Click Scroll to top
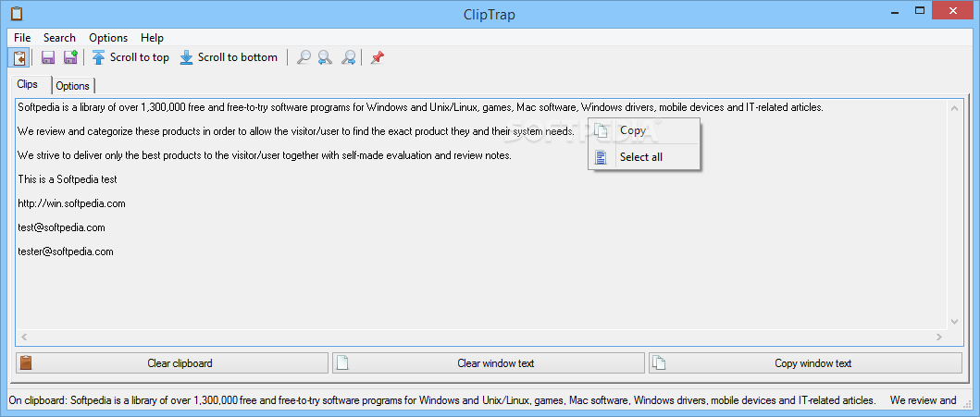 pos(130,57)
